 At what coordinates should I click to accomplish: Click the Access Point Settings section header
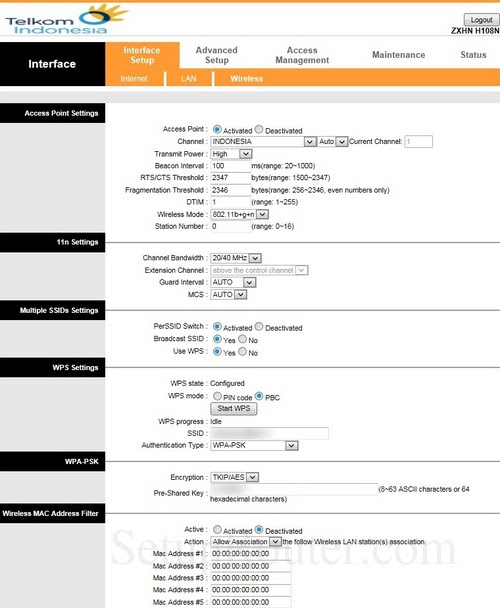click(x=52, y=113)
